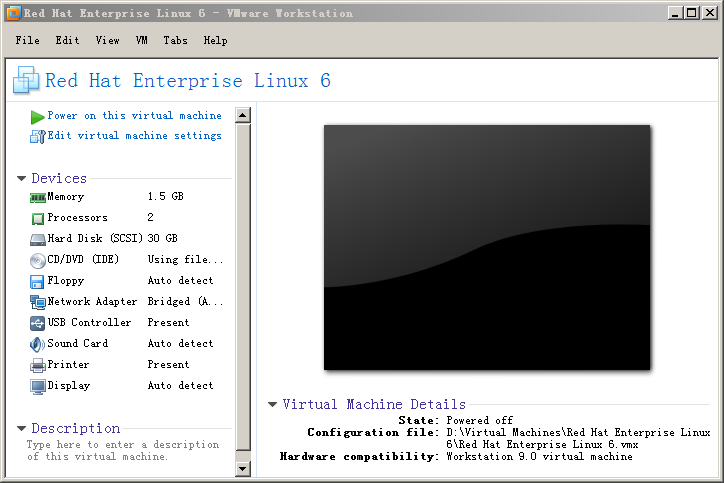The image size is (724, 483).
Task: Click the Powered off state text
Action: point(479,420)
